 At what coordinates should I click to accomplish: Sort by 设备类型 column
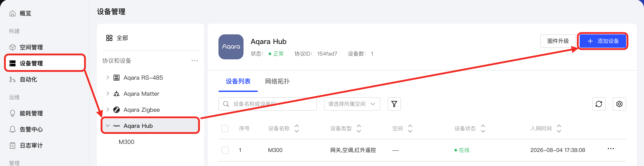(359, 129)
